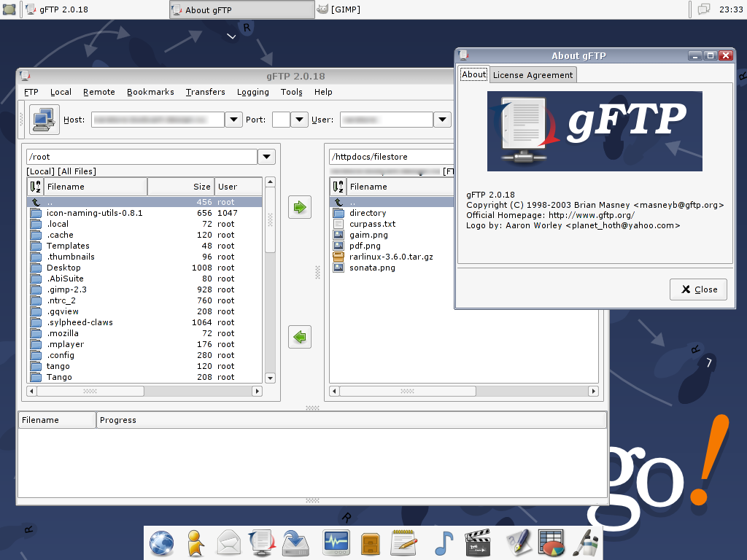Open the video clapperboard dock icon
This screenshot has width=747, height=560.
[477, 543]
